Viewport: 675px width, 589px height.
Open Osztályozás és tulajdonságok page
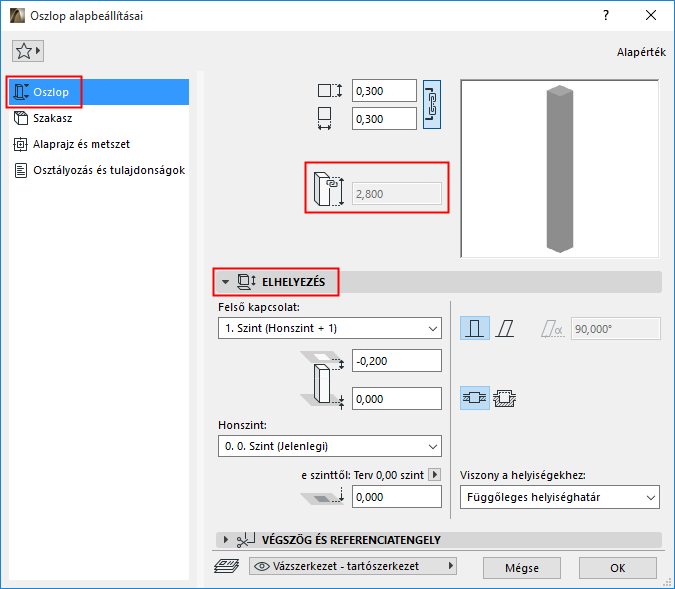(99, 170)
